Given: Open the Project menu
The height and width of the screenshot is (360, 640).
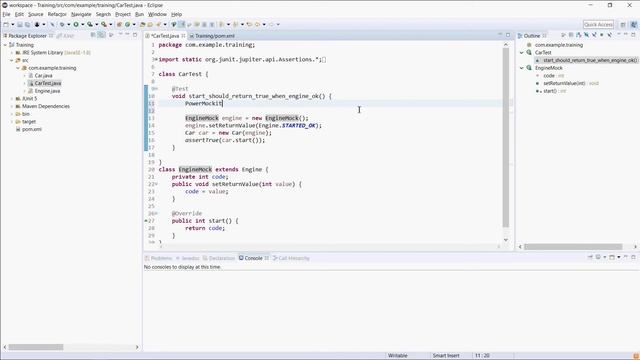Looking at the screenshot, I should 123,14.
